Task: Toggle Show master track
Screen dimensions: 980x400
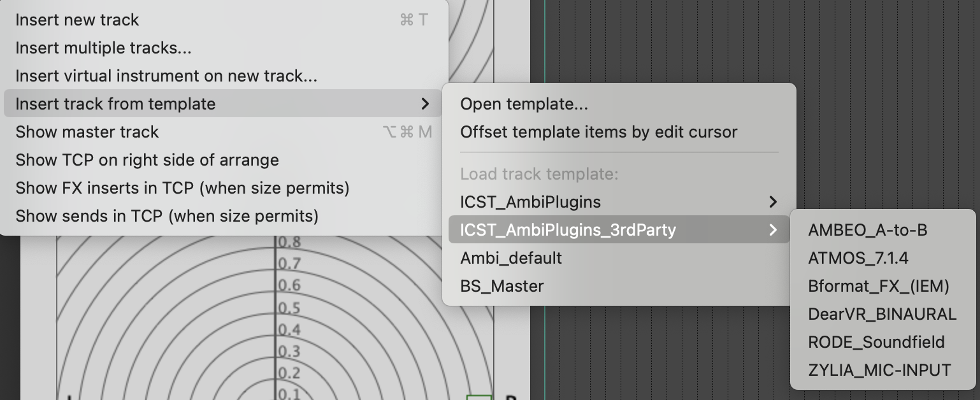Action: (87, 132)
